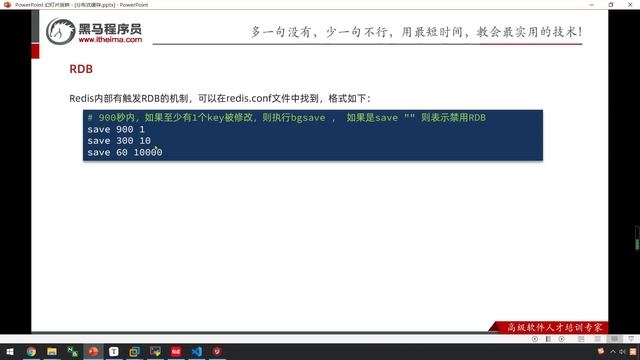Select Reading View icon in status bar

tap(614, 339)
